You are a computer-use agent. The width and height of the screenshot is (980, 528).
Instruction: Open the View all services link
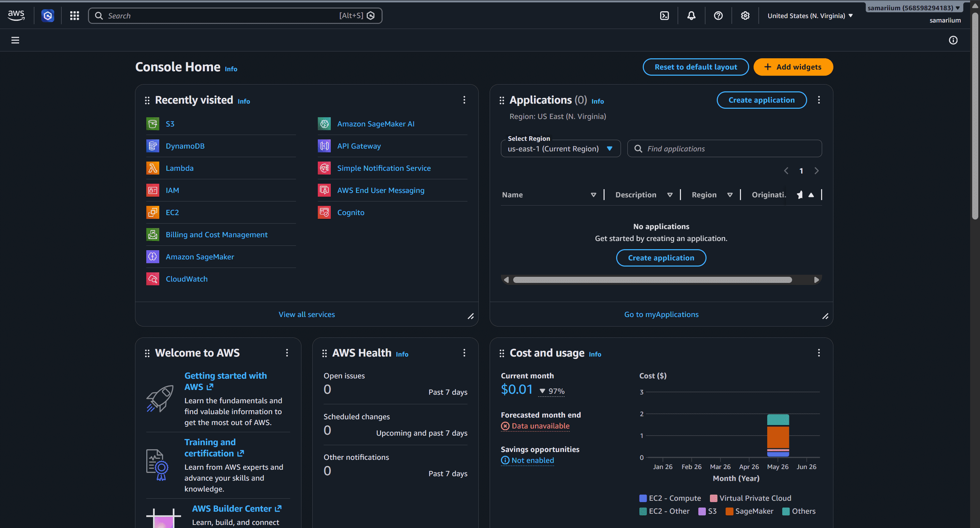(307, 314)
